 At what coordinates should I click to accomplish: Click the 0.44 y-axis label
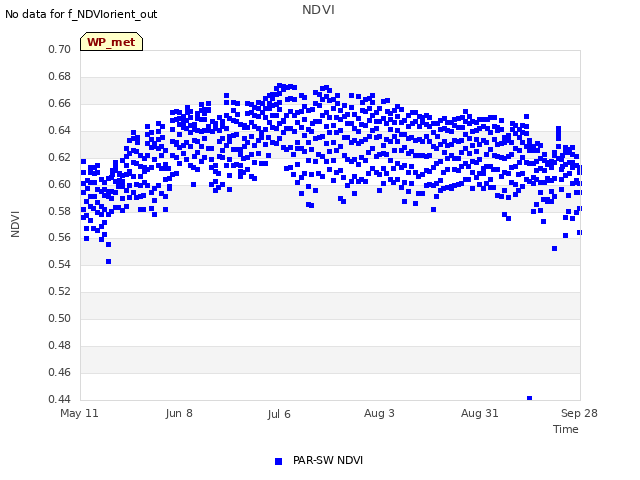60,399
